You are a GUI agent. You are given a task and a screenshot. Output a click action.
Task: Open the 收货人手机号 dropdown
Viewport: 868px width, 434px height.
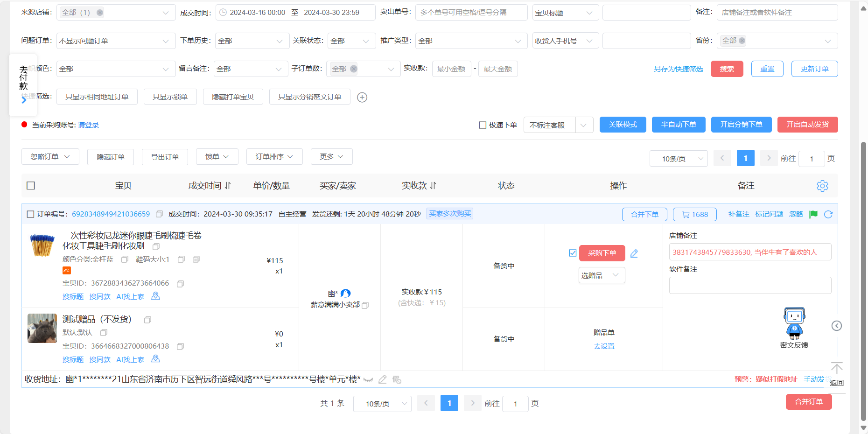pyautogui.click(x=566, y=41)
